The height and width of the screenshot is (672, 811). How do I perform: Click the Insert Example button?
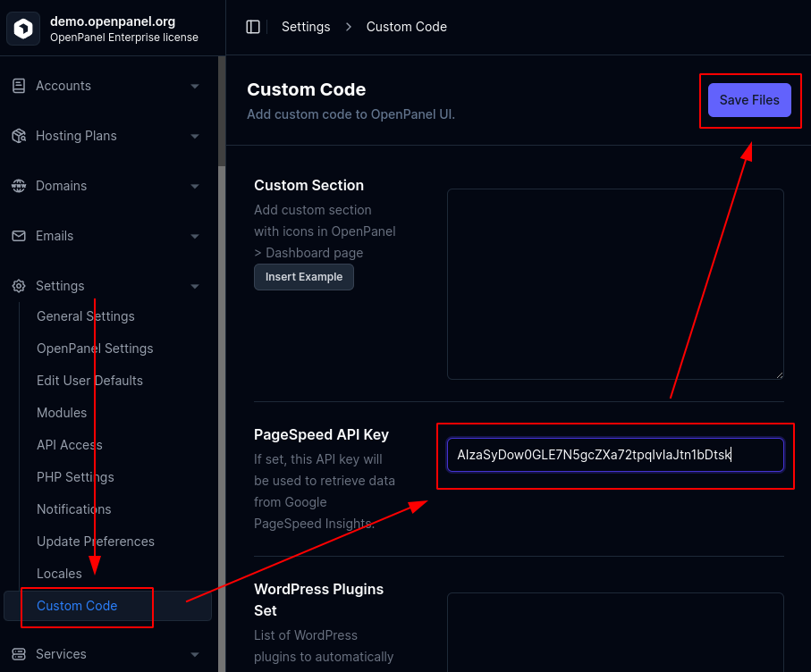(304, 277)
